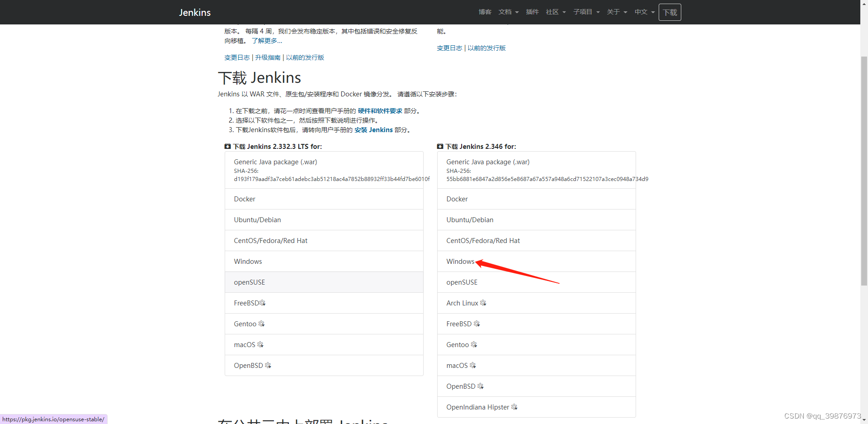Select macOS under LTS 2.332.3
Viewport: 868px width, 424px height.
(324, 345)
